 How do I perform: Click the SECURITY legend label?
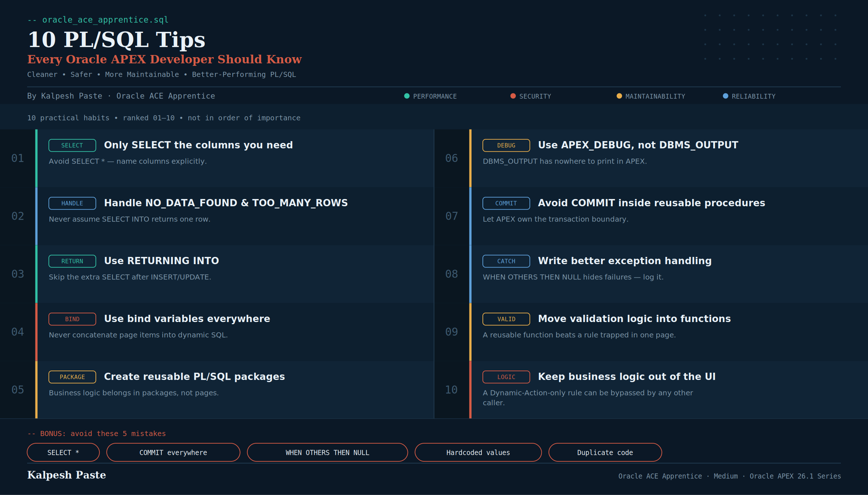[x=535, y=96]
